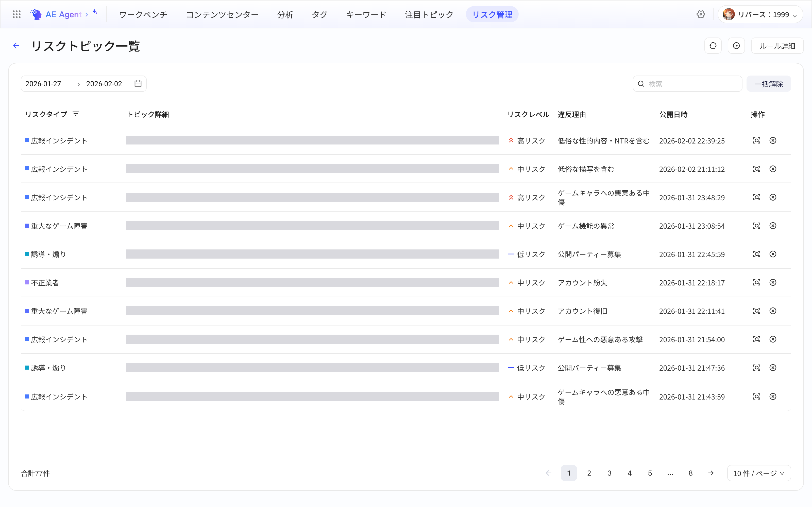The width and height of the screenshot is (812, 507).
Task: Click the 一括解除 button
Action: [769, 83]
